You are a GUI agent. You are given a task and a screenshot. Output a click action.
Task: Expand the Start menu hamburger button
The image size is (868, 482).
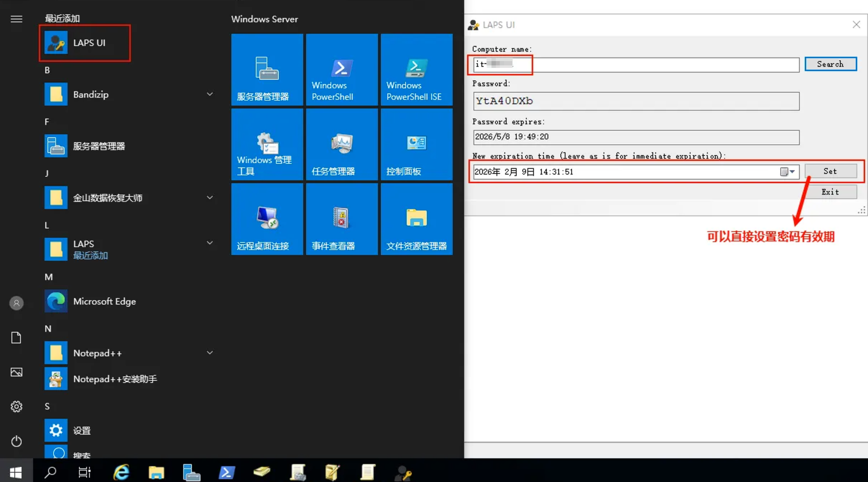tap(17, 19)
